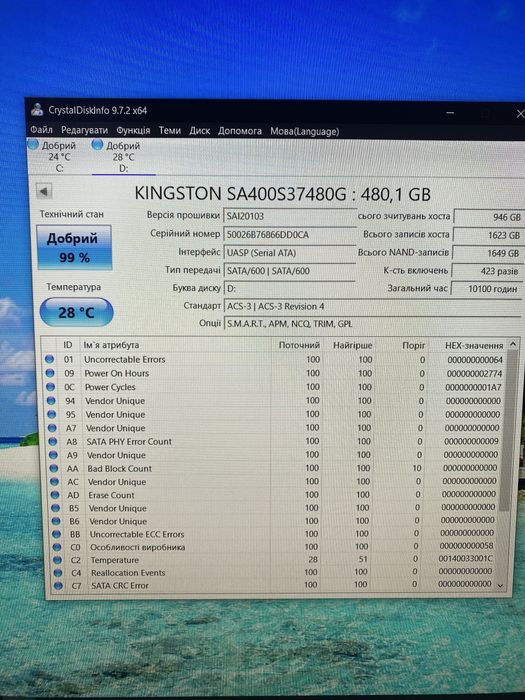
Task: Click the status dot for Uncorrectable ECC Errors
Action: [57, 534]
